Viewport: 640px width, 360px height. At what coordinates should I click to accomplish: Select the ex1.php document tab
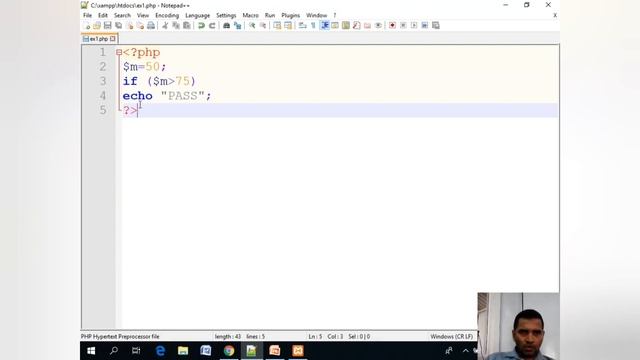click(x=99, y=39)
